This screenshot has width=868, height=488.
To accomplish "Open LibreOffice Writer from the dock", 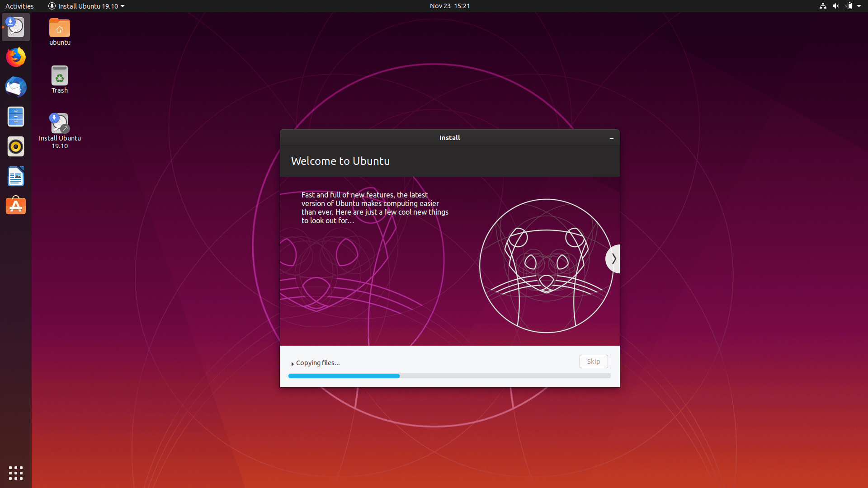I will (15, 176).
